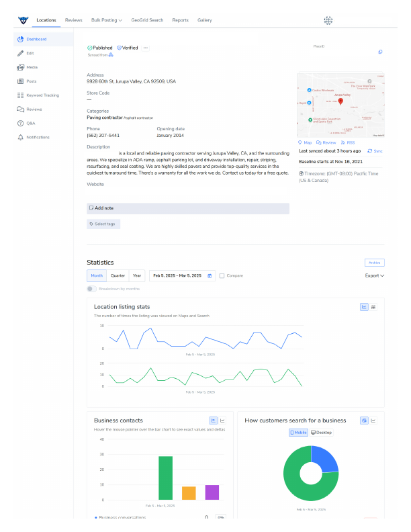Image resolution: width=411 pixels, height=532 pixels.
Task: Open the Edit pencil sidebar item
Action: (26, 53)
